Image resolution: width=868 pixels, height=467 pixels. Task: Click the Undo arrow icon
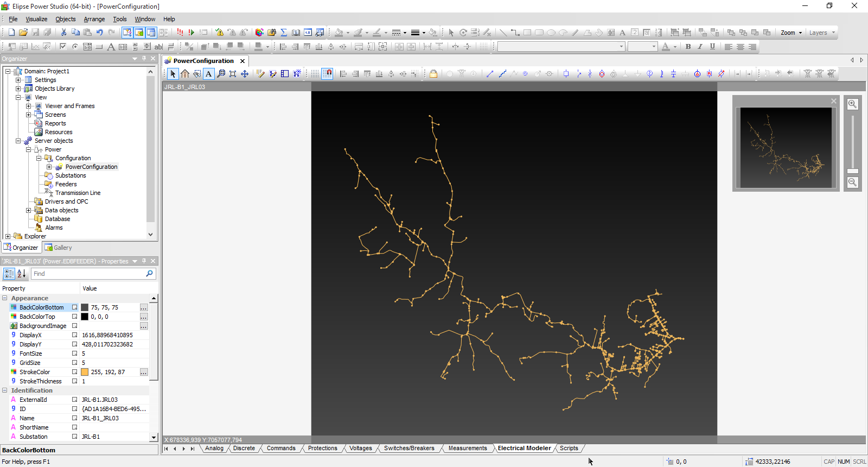tap(100, 33)
